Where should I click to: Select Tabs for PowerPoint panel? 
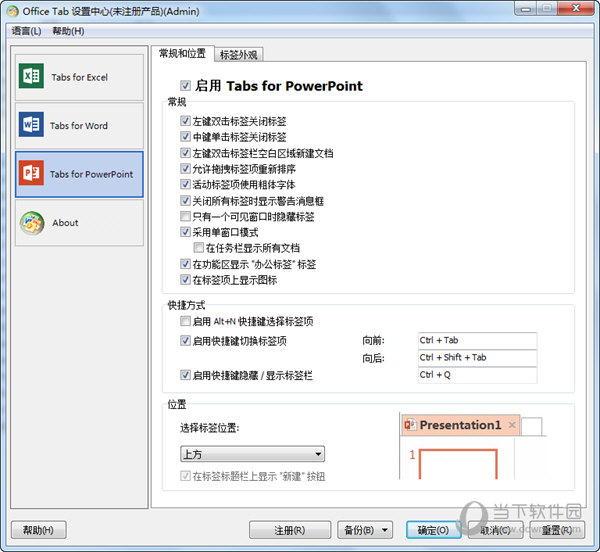coord(79,174)
